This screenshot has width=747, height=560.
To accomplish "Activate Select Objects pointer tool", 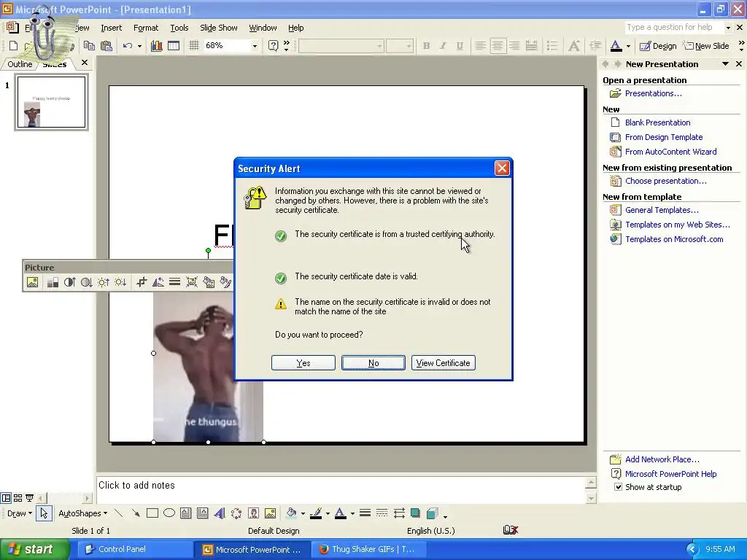I will (44, 513).
